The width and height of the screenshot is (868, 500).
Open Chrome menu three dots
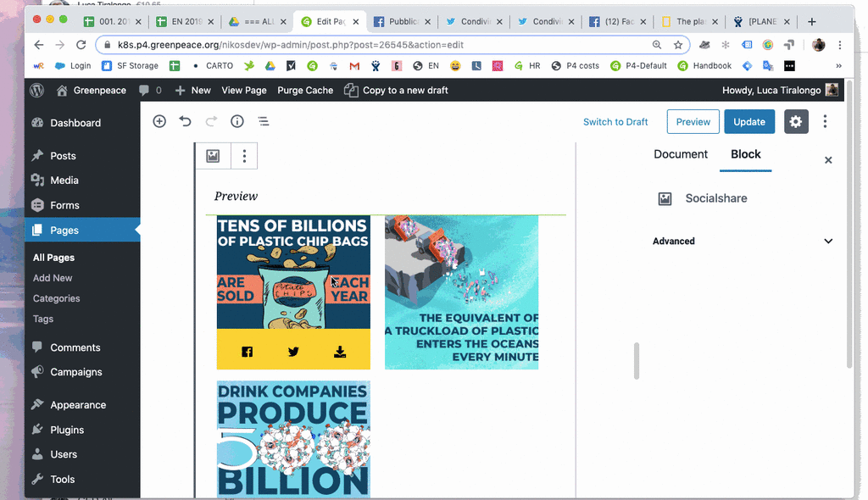coord(840,45)
